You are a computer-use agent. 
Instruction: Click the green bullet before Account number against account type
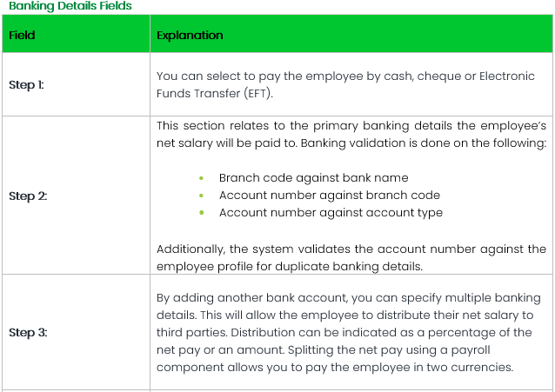(201, 213)
